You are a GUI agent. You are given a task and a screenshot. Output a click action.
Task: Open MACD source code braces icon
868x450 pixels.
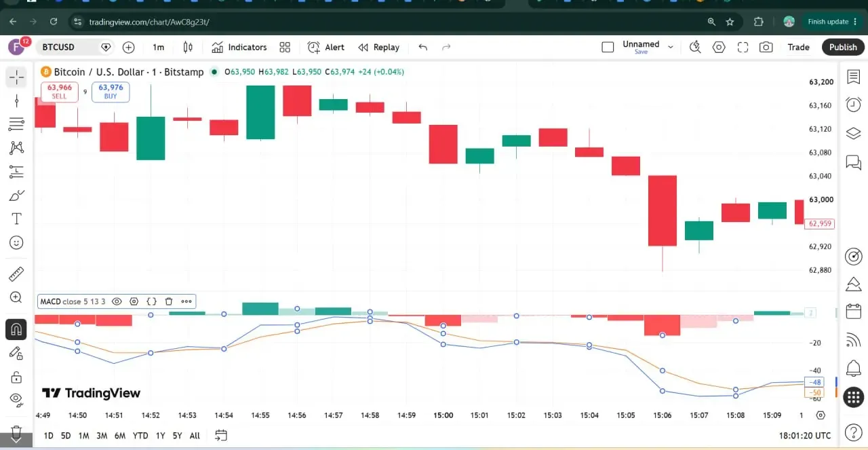(151, 301)
